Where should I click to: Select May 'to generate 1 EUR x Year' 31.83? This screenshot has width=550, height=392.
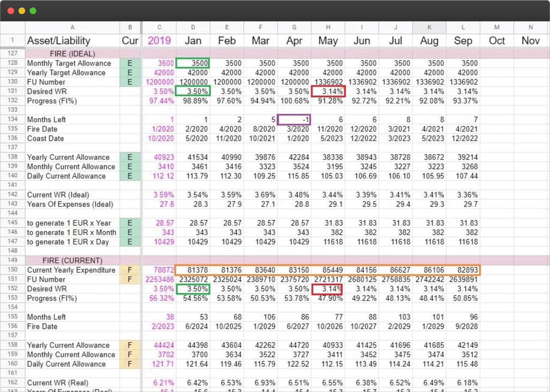pyautogui.click(x=328, y=223)
